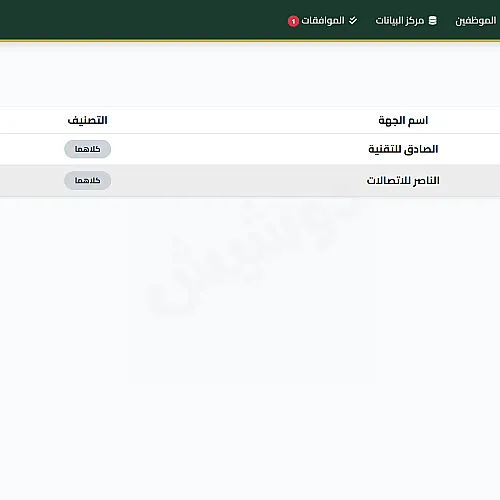Go to الموافقات approvals page

323,21
